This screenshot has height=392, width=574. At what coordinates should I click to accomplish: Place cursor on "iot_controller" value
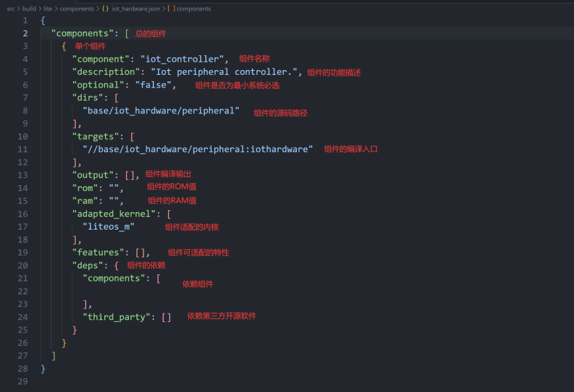(182, 59)
